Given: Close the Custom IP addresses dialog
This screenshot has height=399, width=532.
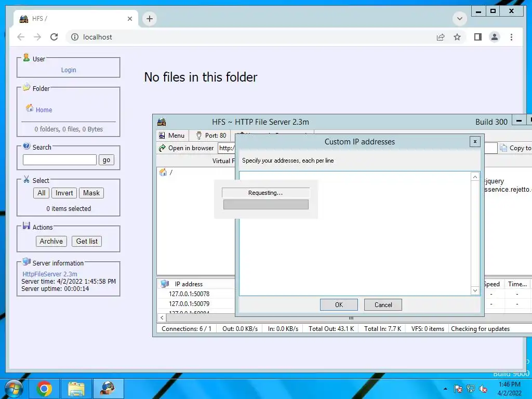Looking at the screenshot, I should tap(475, 141).
